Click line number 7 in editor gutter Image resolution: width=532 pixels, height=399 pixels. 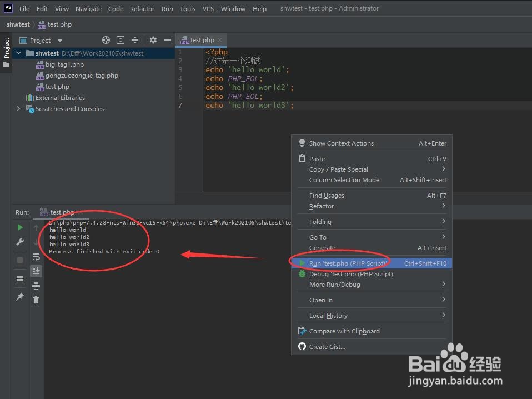coord(180,105)
